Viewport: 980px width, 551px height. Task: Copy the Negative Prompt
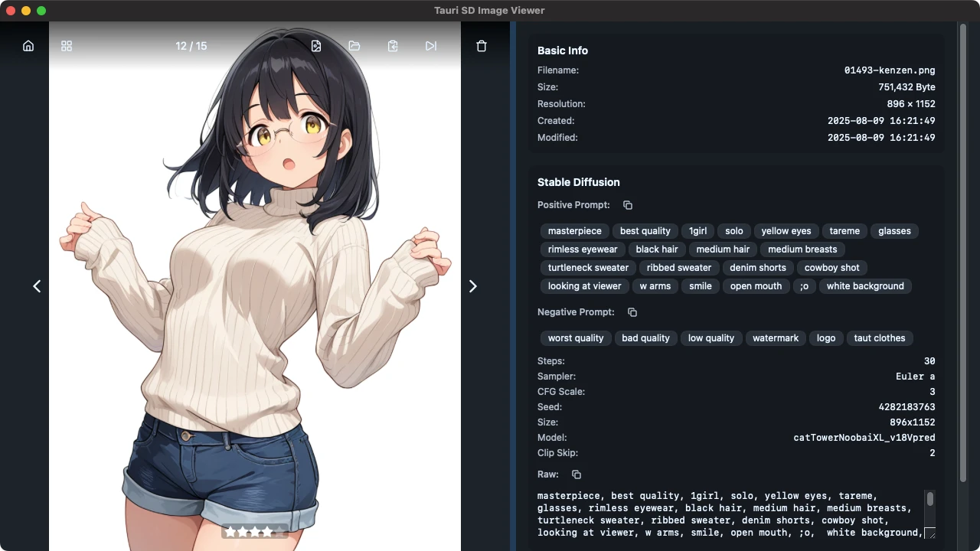[632, 311]
